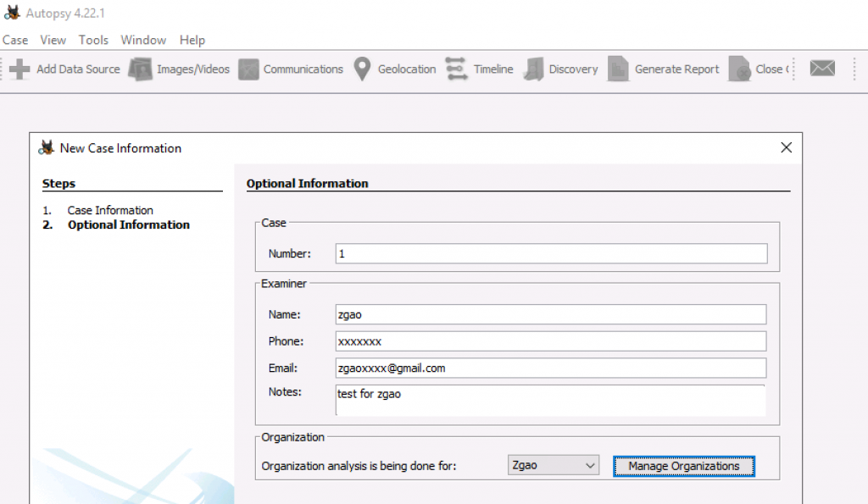The height and width of the screenshot is (504, 868).
Task: Open the Communications viewer icon
Action: [x=248, y=69]
